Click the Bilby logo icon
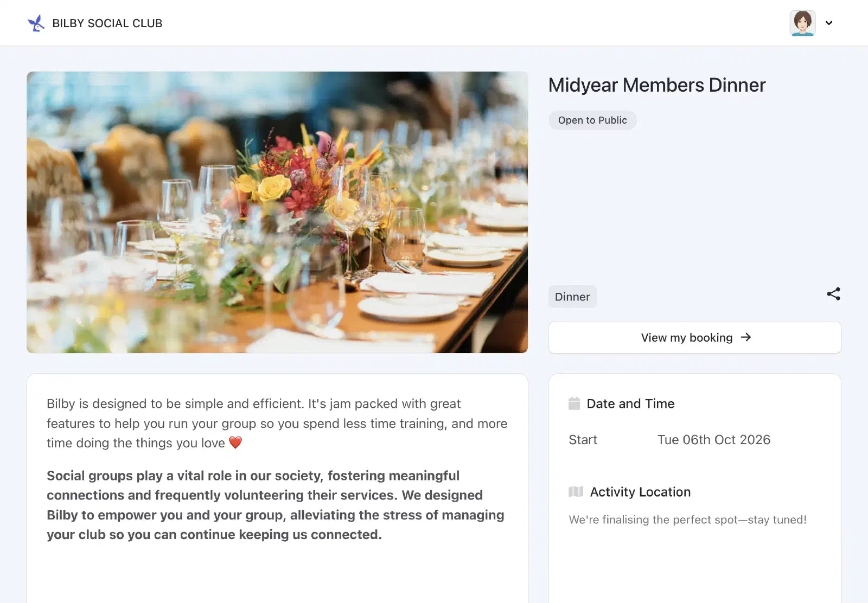This screenshot has height=603, width=868. [x=36, y=23]
